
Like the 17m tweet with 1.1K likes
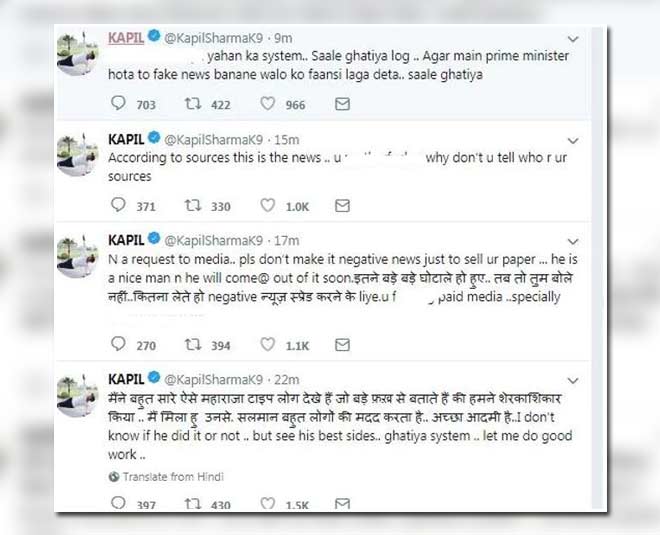pyautogui.click(x=267, y=345)
